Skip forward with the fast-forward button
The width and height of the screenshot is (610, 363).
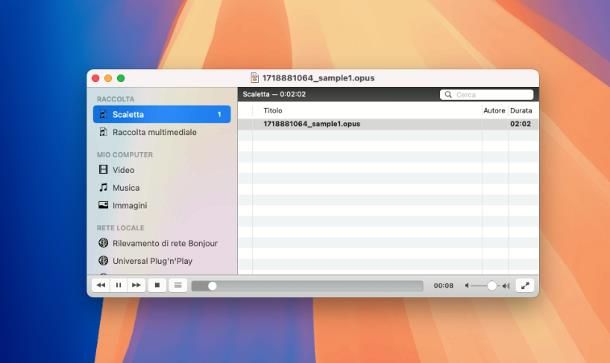pyautogui.click(x=136, y=285)
